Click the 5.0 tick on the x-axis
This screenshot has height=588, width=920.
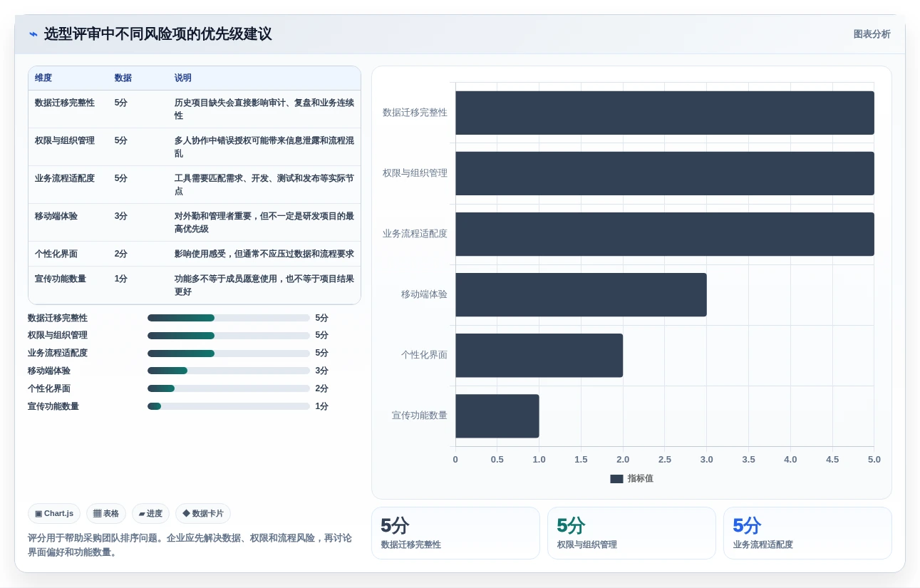click(874, 460)
